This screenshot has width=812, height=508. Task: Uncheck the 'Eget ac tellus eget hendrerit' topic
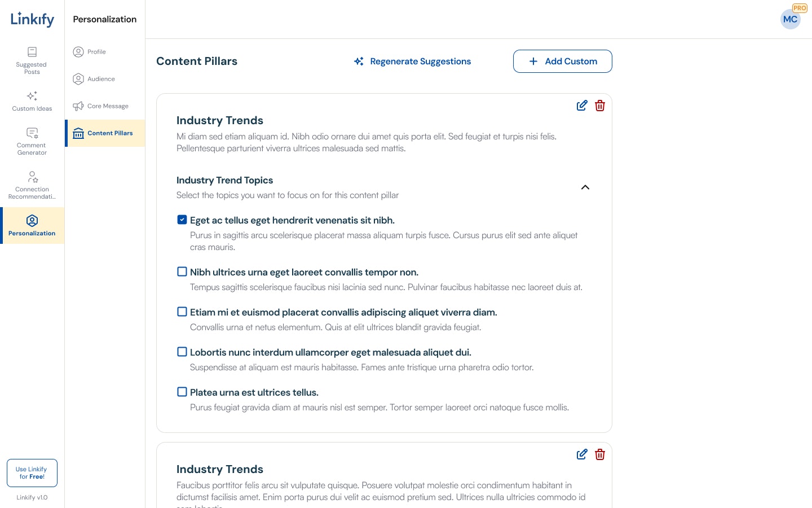[x=182, y=220]
